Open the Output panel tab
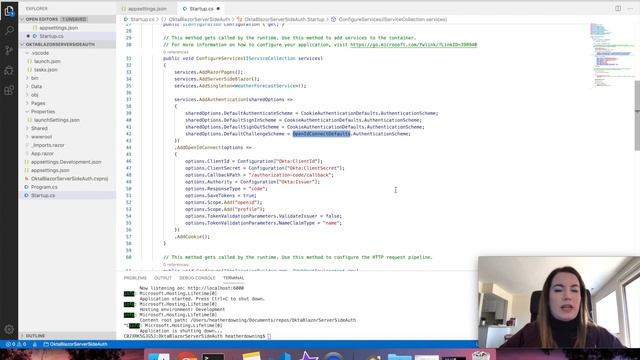 click(x=162, y=278)
